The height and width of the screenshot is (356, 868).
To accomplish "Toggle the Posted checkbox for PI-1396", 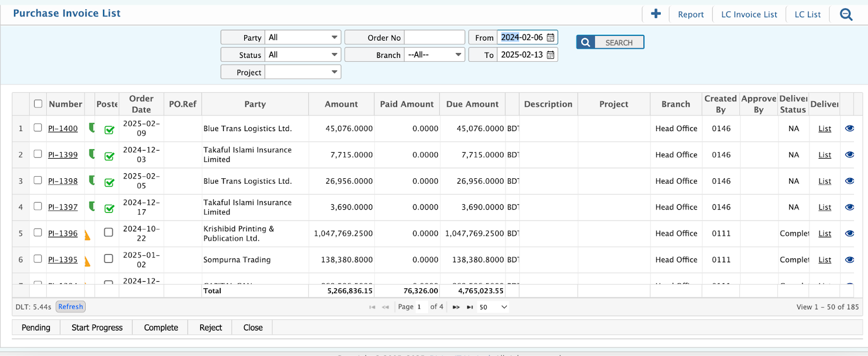I will [x=108, y=232].
